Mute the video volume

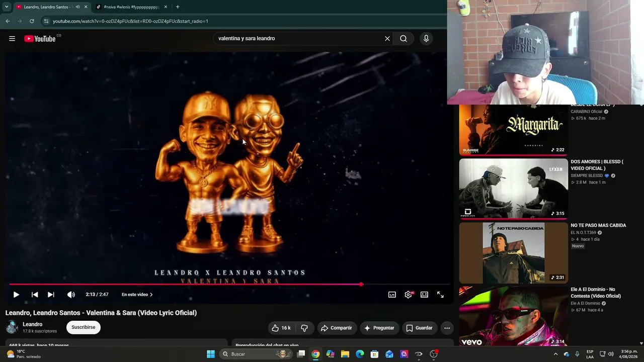click(x=71, y=295)
